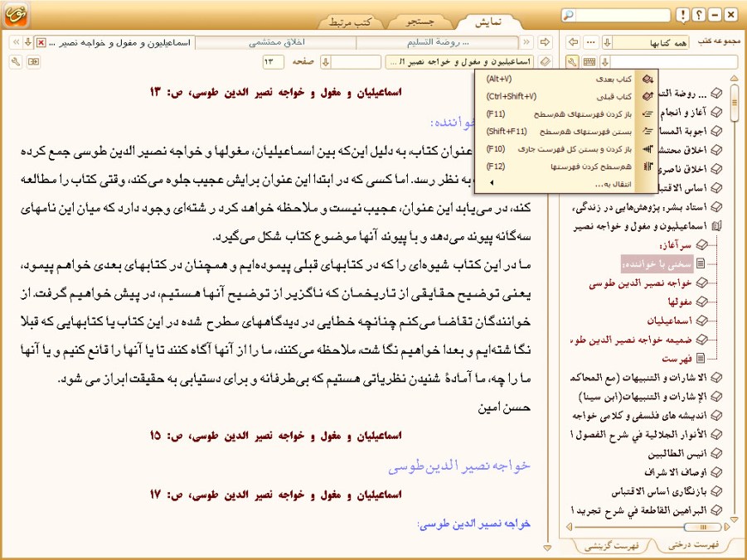Click the top global search input field
Viewport: 747px width, 560px height.
point(622,15)
